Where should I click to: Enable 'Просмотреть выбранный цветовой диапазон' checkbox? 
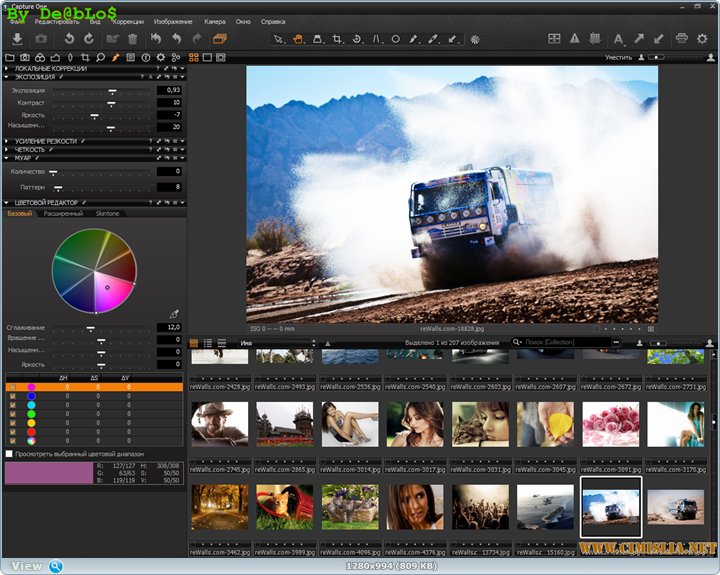coord(10,453)
